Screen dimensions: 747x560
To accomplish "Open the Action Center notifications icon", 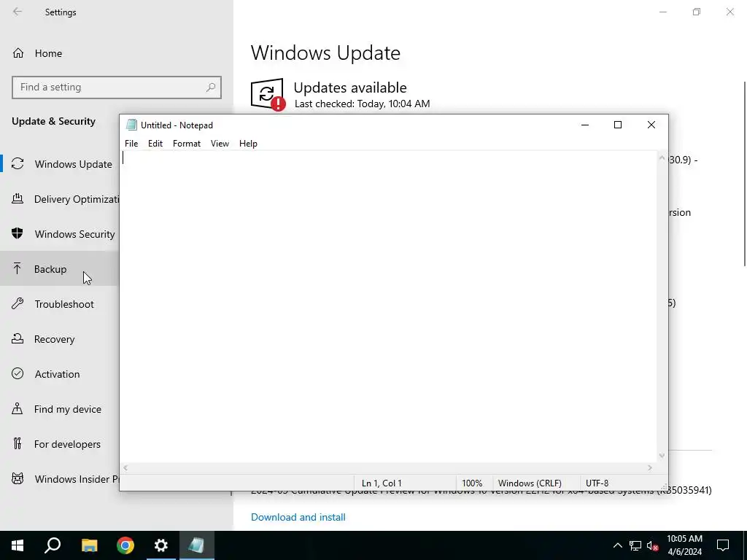I will [723, 545].
